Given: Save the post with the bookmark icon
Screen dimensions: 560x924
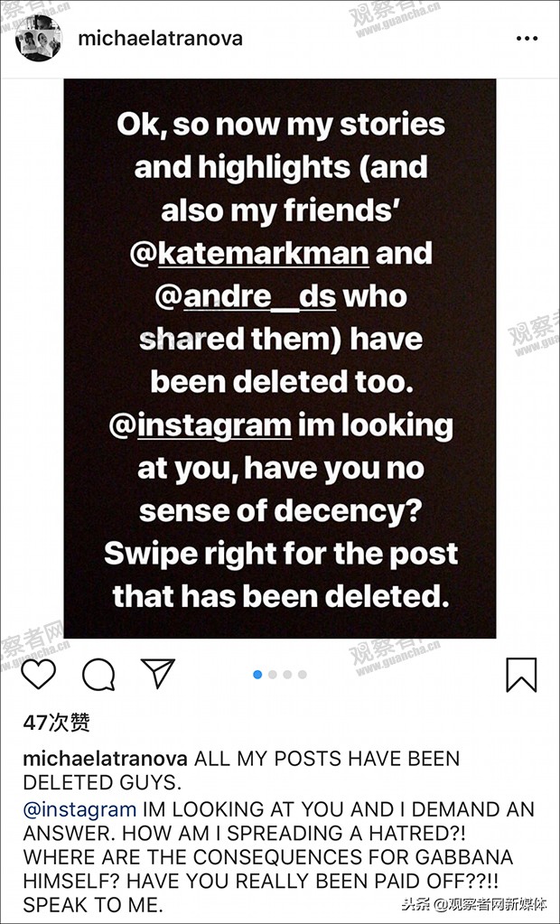Looking at the screenshot, I should (521, 675).
